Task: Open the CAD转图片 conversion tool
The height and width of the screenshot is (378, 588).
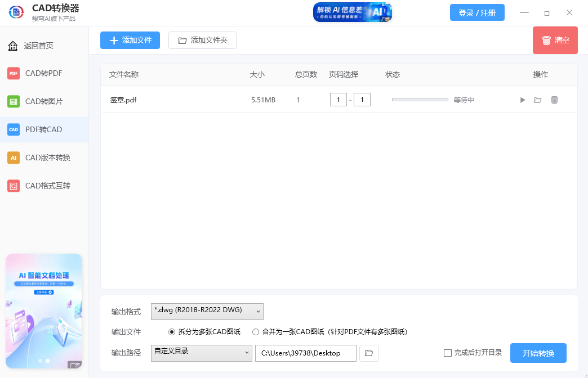Action: coord(14,101)
